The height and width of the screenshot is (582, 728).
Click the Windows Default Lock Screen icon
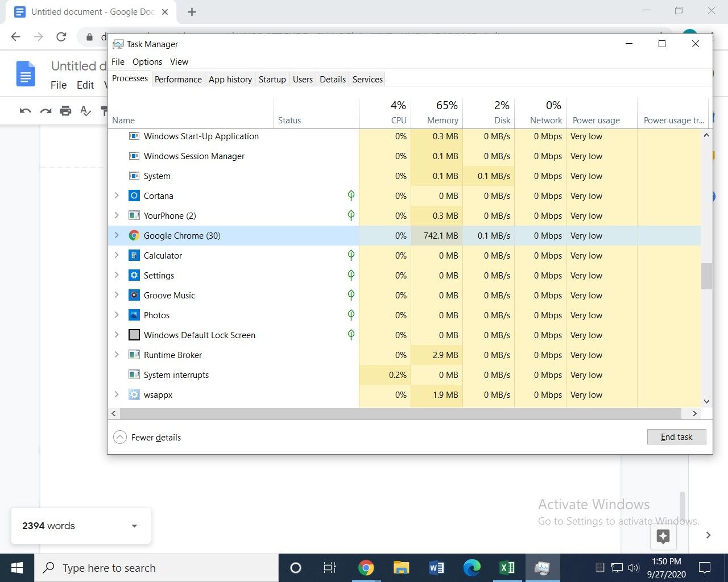click(x=134, y=335)
